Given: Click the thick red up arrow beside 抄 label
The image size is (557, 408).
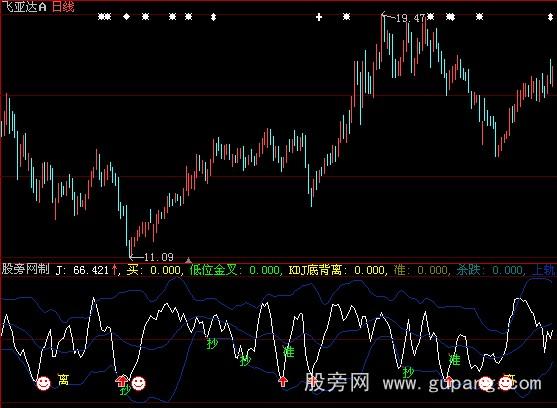Looking at the screenshot, I should [121, 381].
